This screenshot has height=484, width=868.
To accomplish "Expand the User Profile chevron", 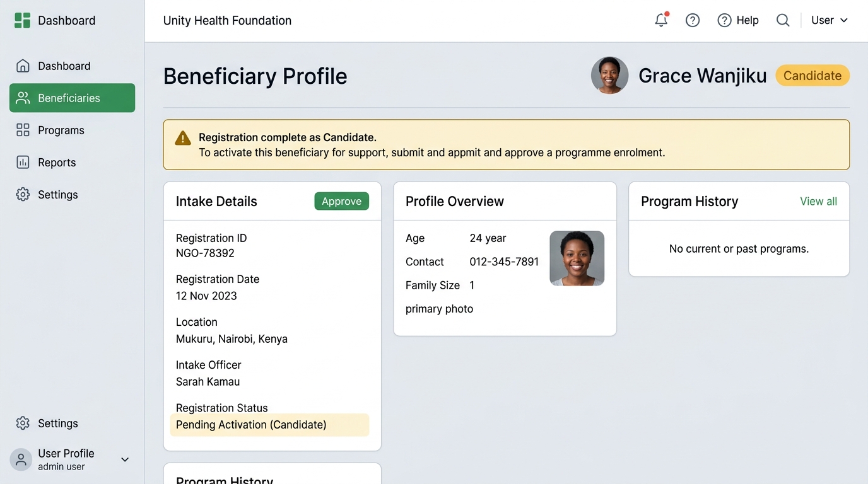I will pos(125,459).
